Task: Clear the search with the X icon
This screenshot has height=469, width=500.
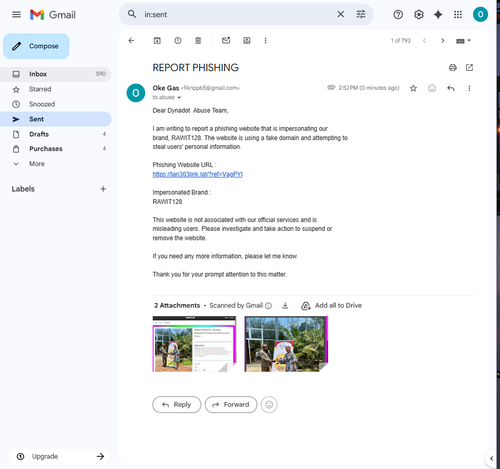Action: (x=341, y=14)
